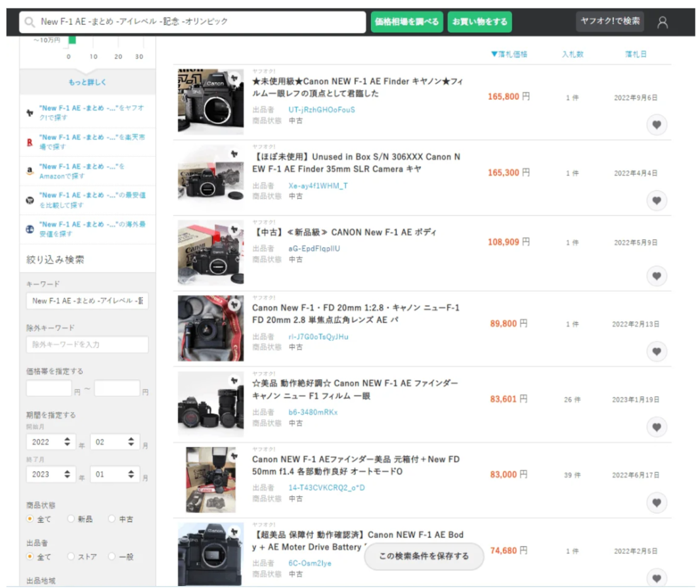
Task: Click auction badge on 83,601 yen thumbnail
Action: [234, 380]
